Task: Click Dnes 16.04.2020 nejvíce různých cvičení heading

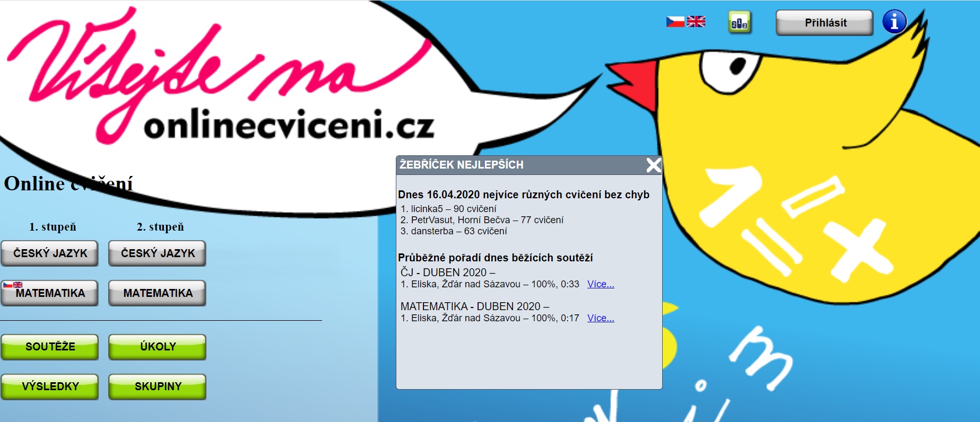Action: point(524,195)
